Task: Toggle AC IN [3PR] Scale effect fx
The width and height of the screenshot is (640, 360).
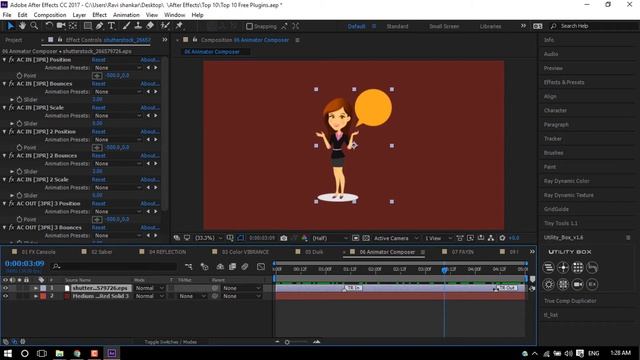Action: coord(11,108)
